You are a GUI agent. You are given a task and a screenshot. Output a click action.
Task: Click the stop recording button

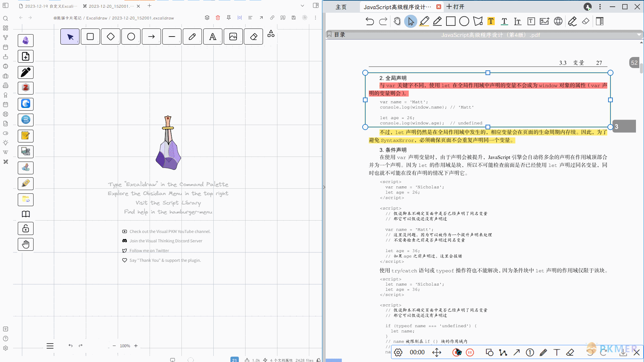tap(457, 352)
